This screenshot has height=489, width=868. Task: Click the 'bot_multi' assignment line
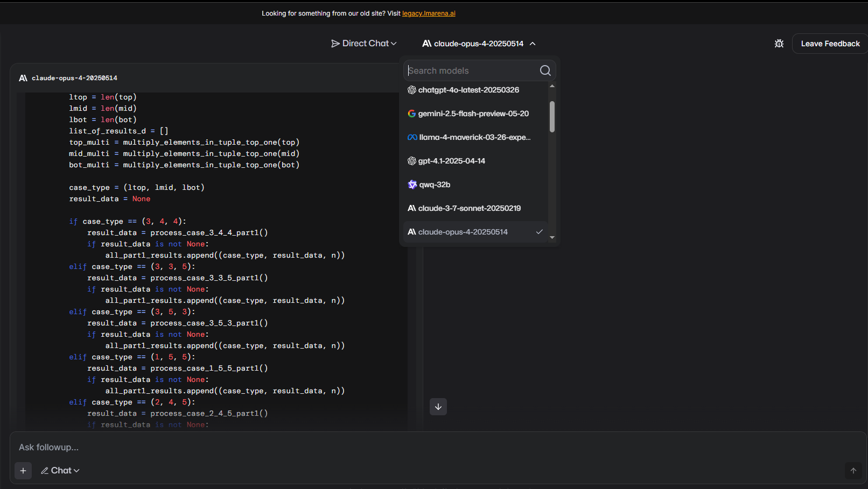(x=184, y=165)
